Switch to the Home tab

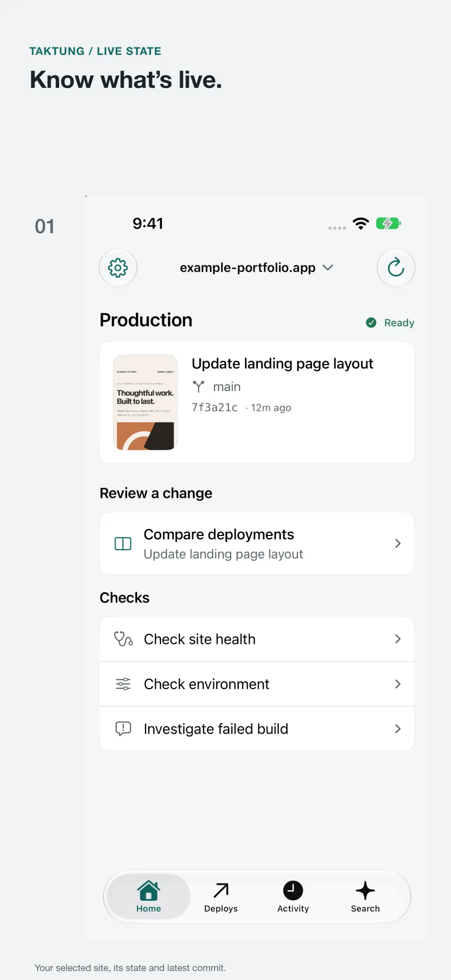pos(148,897)
